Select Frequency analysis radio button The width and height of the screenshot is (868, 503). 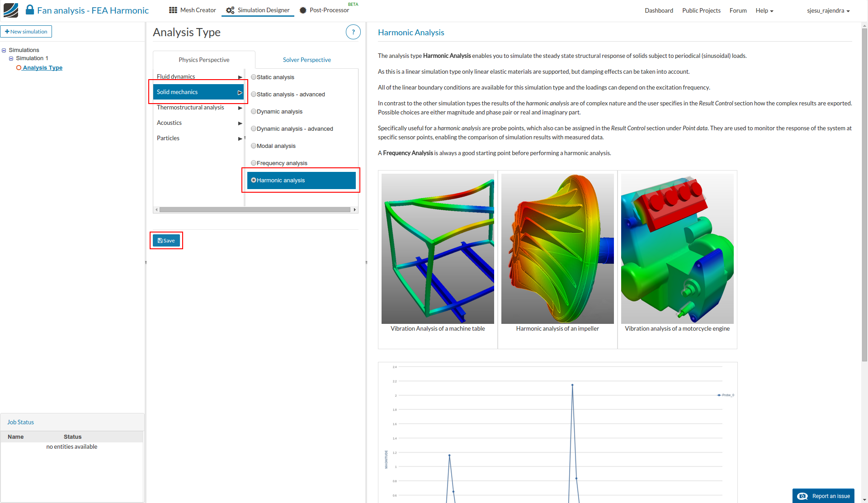[254, 163]
